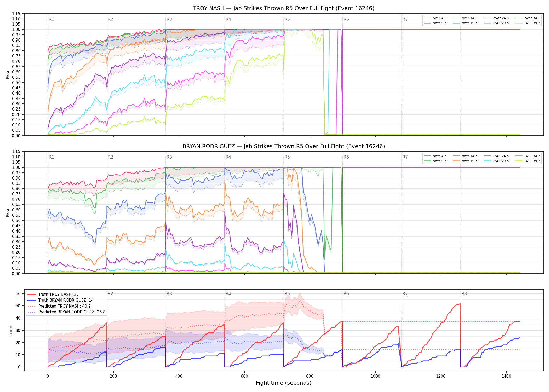Select the R2 round marker in the Bryan Rodriguez chart

110,157
